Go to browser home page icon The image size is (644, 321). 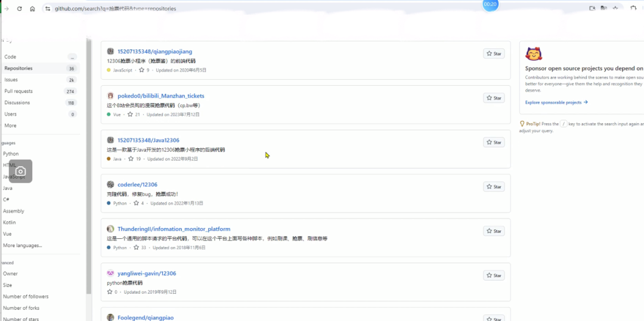pos(32,8)
